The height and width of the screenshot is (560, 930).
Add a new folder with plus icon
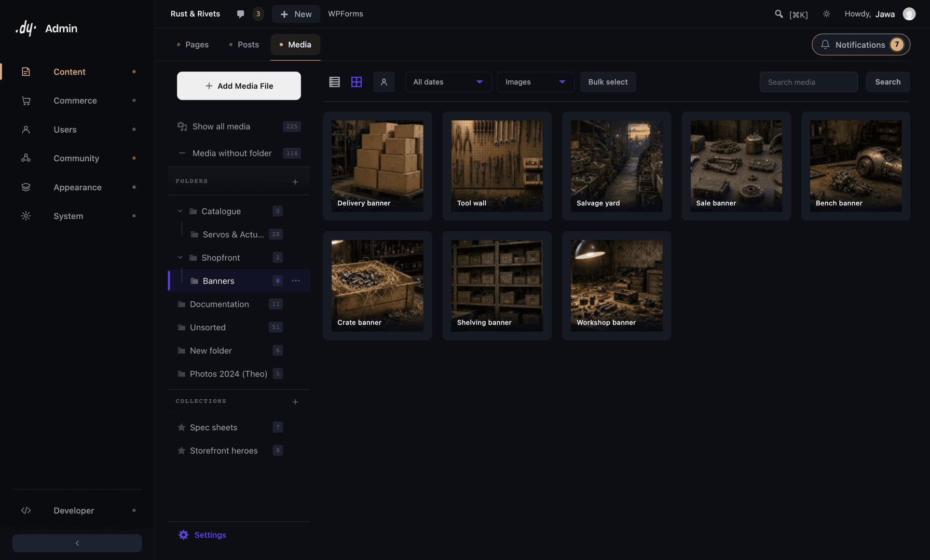pyautogui.click(x=295, y=181)
